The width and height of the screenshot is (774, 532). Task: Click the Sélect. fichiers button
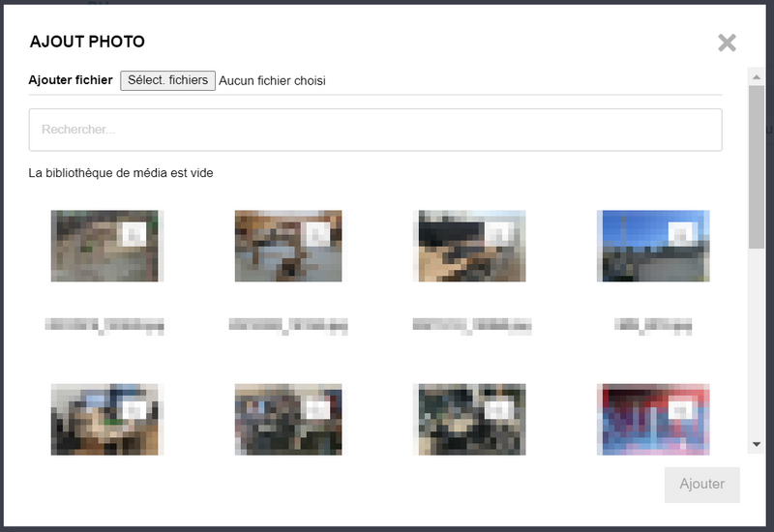pos(167,80)
